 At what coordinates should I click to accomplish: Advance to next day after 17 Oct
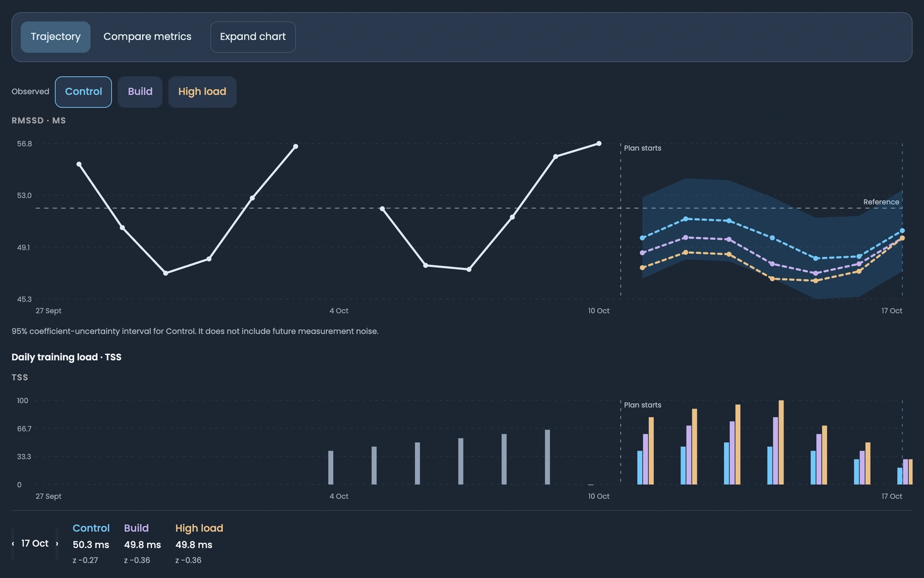click(x=57, y=543)
